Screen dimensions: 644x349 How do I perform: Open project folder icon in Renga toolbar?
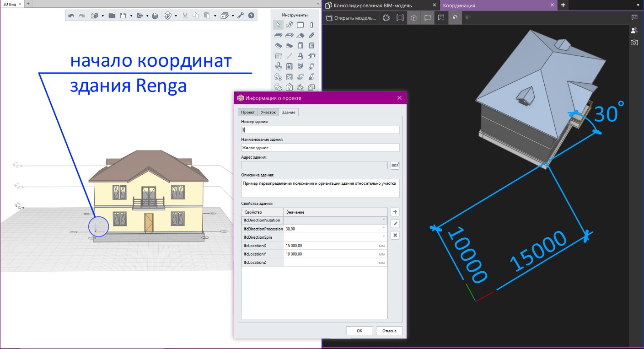[112, 16]
